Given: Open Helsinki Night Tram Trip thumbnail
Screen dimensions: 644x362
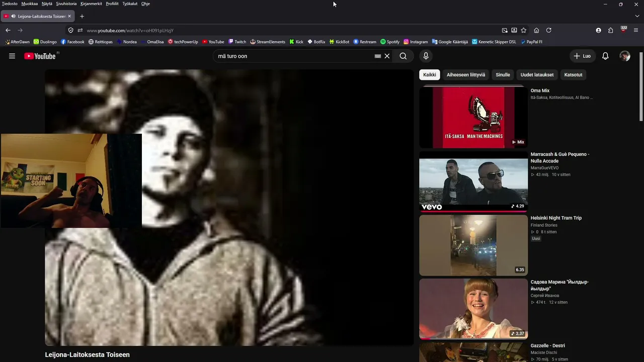Looking at the screenshot, I should [x=473, y=245].
